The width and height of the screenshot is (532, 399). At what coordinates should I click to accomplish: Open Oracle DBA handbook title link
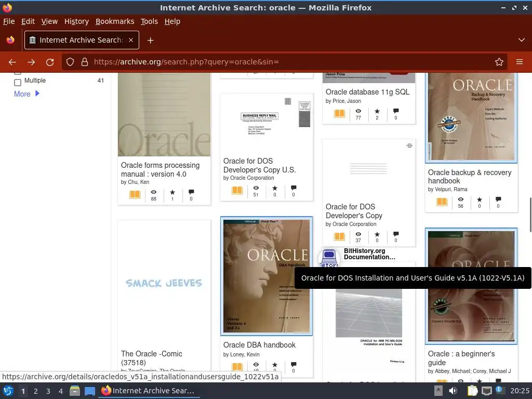click(259, 345)
